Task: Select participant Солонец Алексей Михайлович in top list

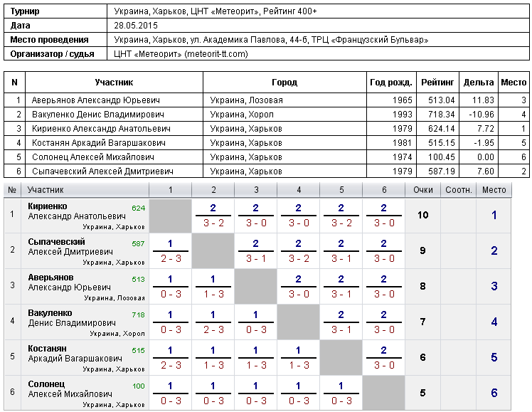Action: (93, 157)
